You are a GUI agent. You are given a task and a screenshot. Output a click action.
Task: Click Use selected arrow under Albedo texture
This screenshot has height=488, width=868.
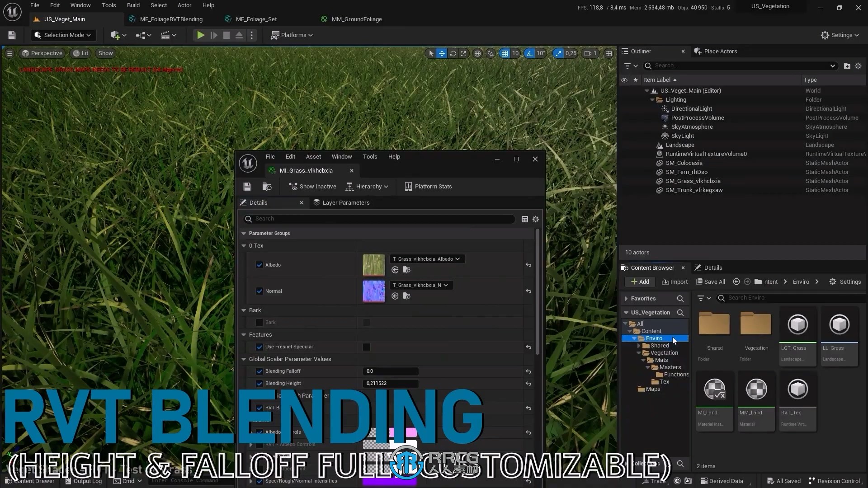coord(395,270)
